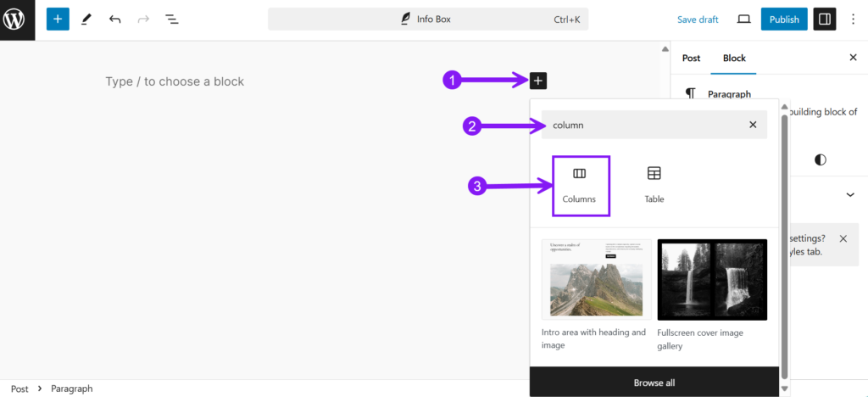Viewport: 868px width, 397px height.
Task: Click the Browse all button
Action: tap(654, 383)
